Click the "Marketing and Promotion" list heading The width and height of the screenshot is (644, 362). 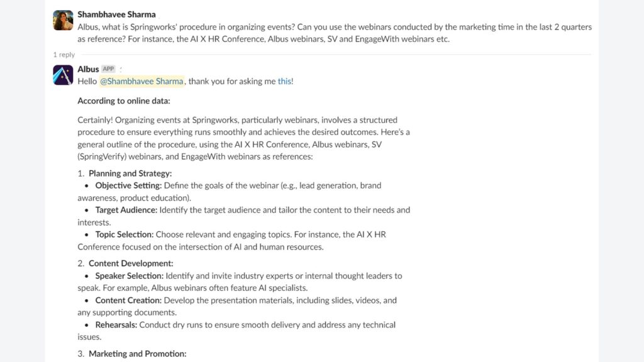pyautogui.click(x=138, y=354)
